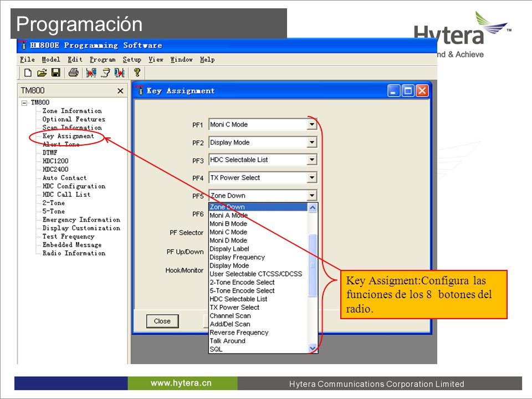Select HDC Configuration in the tree
This screenshot has height=399, width=532.
(74, 186)
